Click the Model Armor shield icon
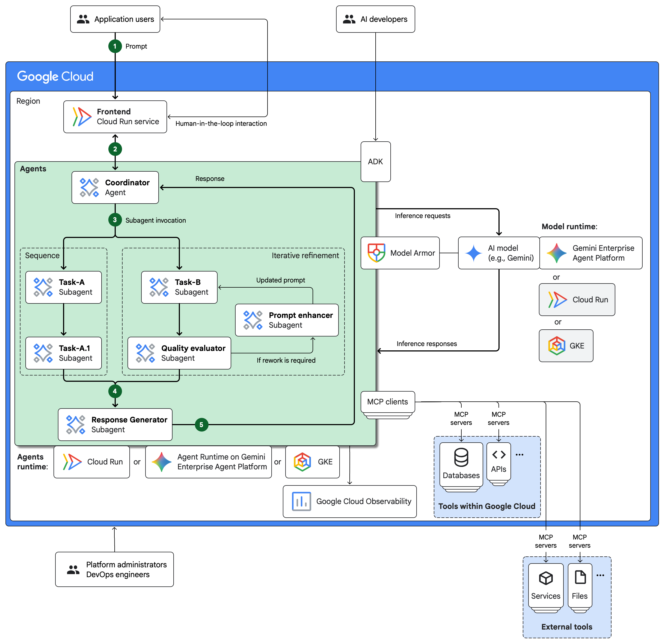 [376, 253]
